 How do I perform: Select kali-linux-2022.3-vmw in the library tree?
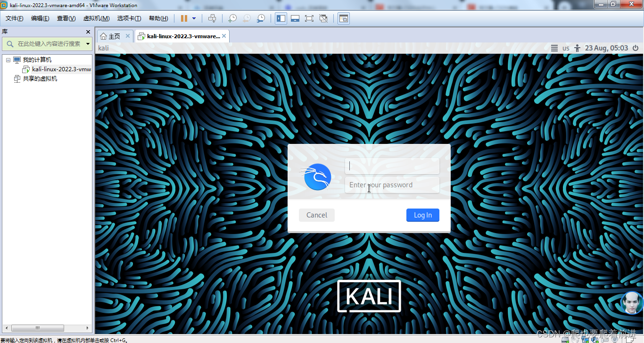(61, 69)
